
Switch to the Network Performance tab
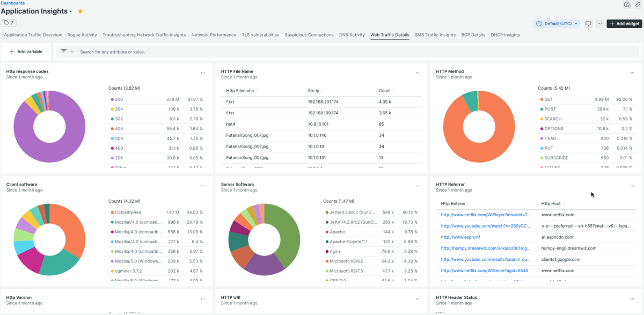click(x=214, y=35)
